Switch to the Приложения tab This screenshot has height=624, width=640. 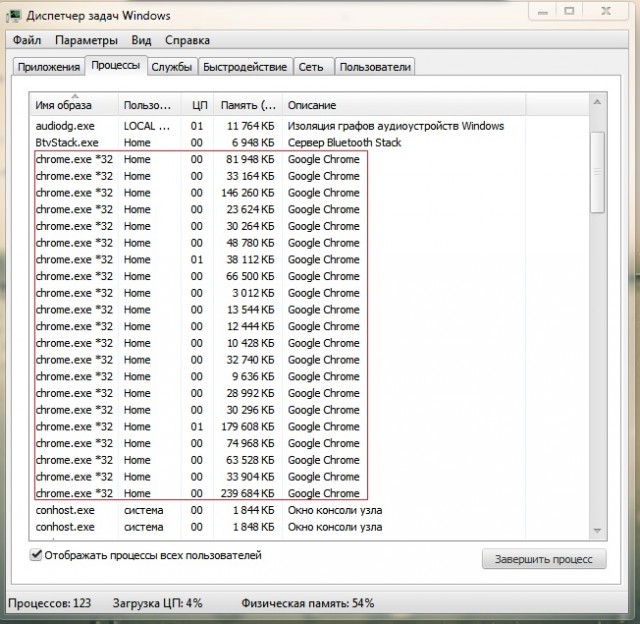(49, 67)
